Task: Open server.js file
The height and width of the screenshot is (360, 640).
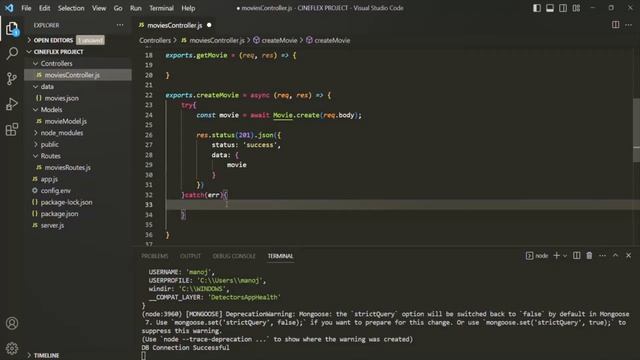Action: coord(52,225)
